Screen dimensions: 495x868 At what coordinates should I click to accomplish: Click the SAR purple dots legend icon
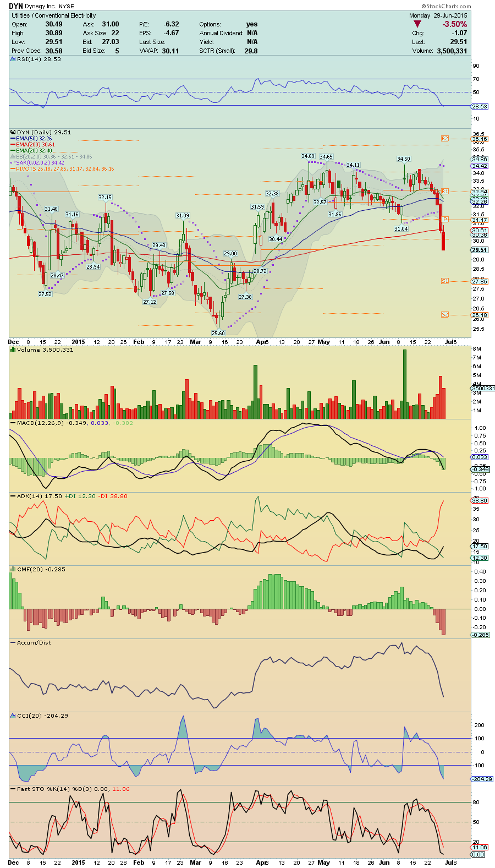13,163
